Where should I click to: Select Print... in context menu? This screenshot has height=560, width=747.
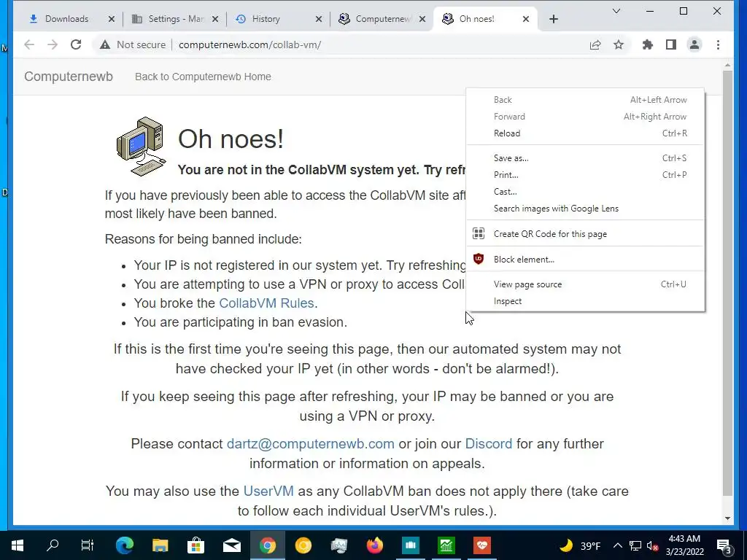[x=586, y=175]
